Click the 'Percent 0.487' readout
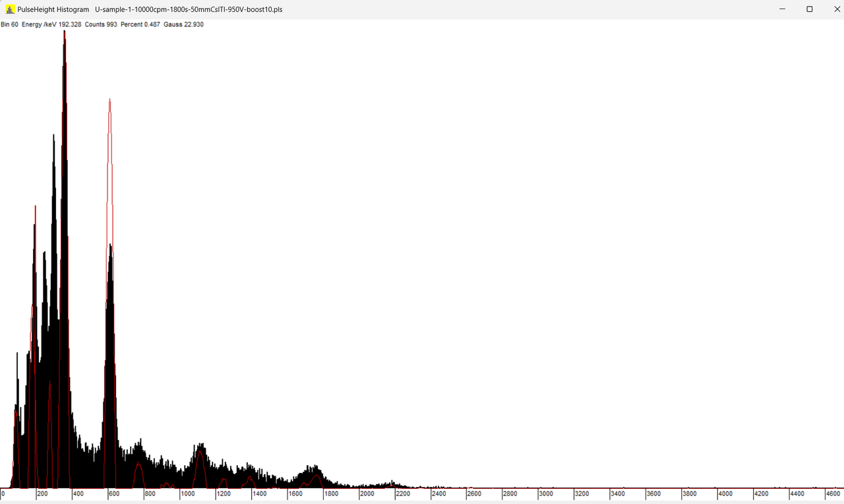The width and height of the screenshot is (844, 504). coord(140,24)
